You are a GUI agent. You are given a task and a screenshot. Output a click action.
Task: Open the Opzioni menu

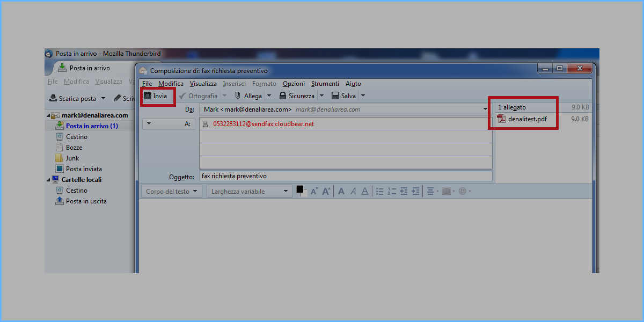coord(294,84)
